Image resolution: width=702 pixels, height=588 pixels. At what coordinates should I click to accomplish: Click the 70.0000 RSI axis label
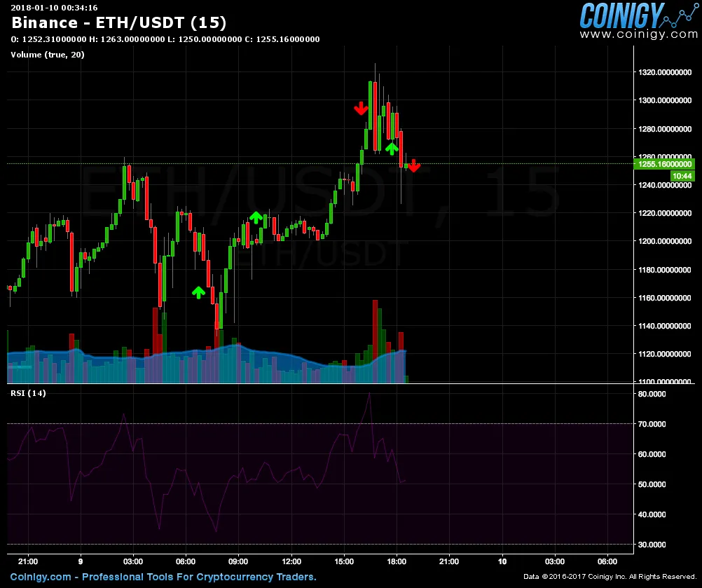(x=652, y=423)
